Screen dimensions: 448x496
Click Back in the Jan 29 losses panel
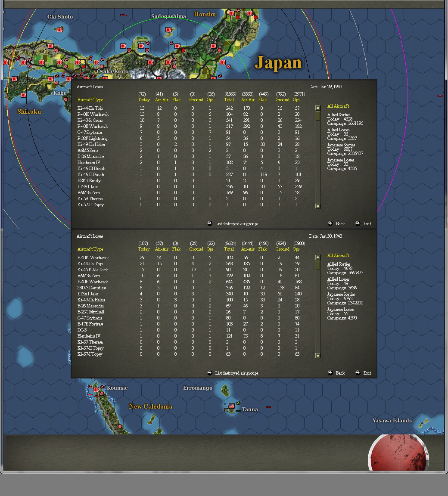pyautogui.click(x=340, y=223)
